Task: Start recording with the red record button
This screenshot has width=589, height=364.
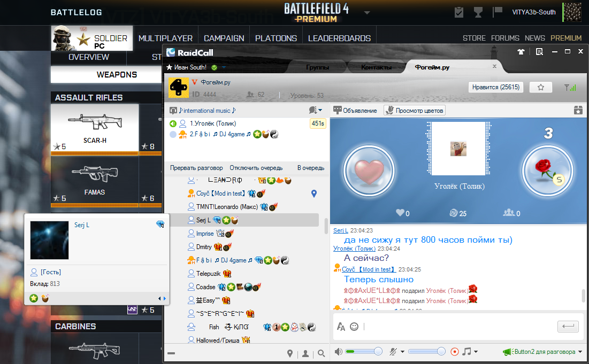Action: 455,352
